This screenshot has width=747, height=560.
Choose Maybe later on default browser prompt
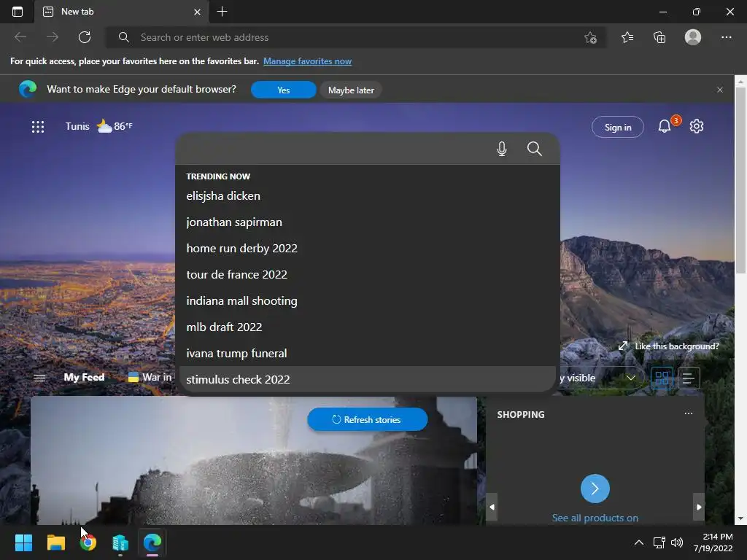pyautogui.click(x=351, y=90)
